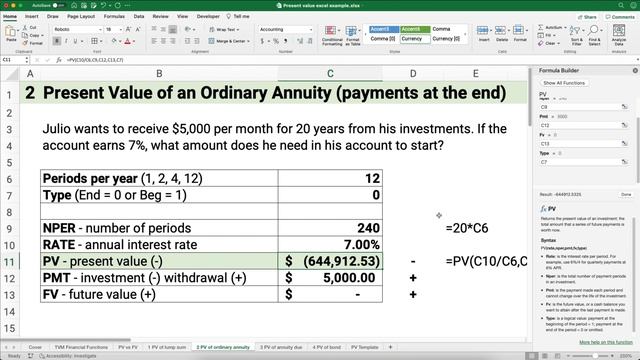The image size is (640, 360).
Task: Click the Decrease font size icon
Action: coord(138,29)
